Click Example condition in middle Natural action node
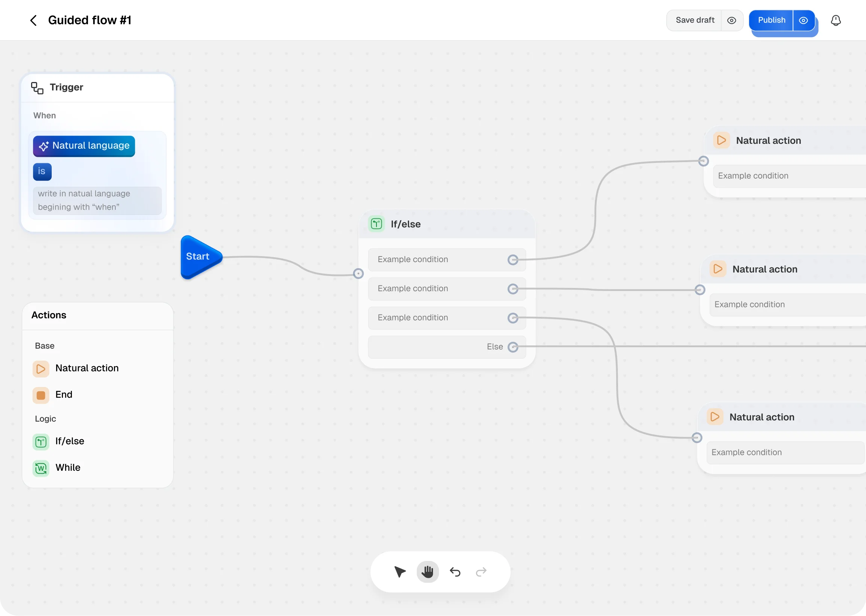This screenshot has width=866, height=616. [x=787, y=305]
